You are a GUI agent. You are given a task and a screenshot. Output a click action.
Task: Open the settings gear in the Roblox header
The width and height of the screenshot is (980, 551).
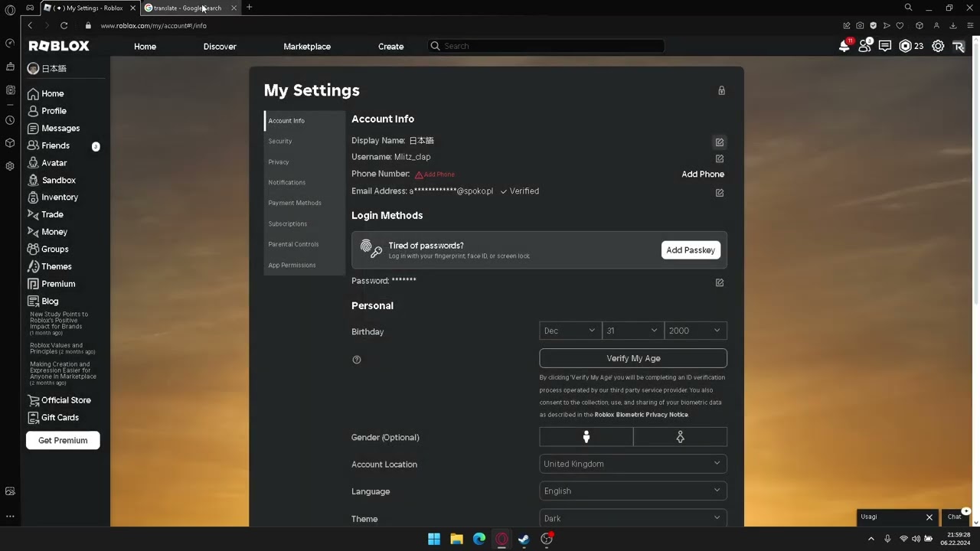click(x=938, y=46)
